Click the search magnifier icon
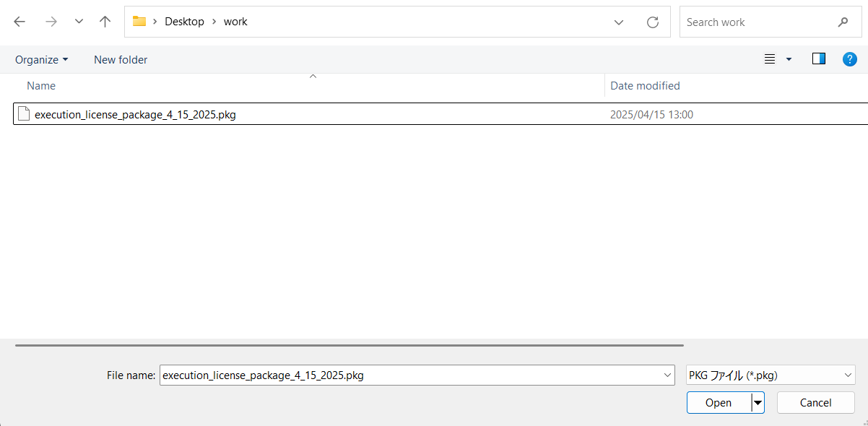 point(843,22)
